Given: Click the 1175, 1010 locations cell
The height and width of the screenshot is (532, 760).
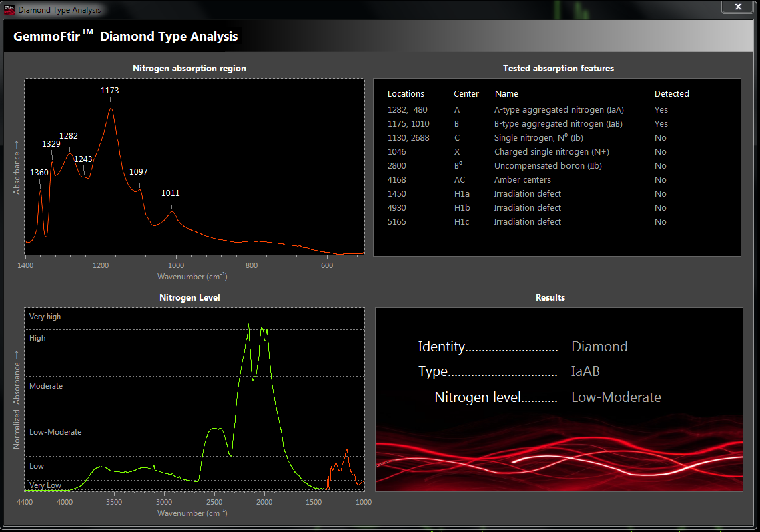Looking at the screenshot, I should click(408, 124).
